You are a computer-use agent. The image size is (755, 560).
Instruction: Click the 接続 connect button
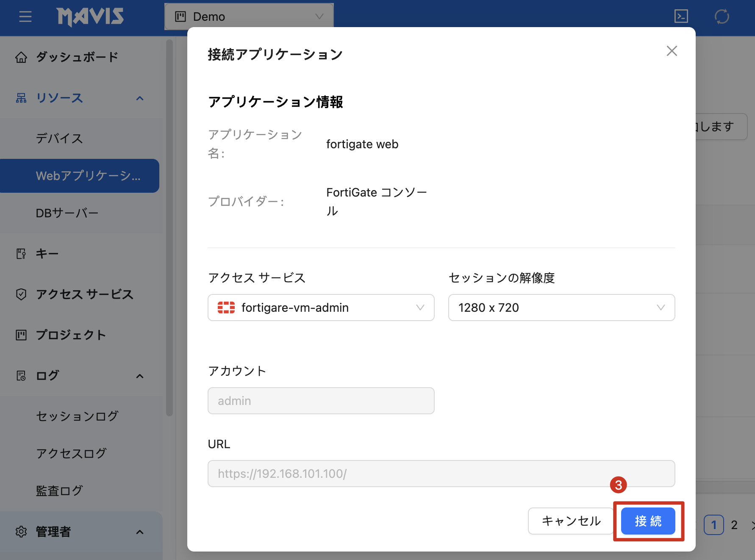pyautogui.click(x=648, y=521)
